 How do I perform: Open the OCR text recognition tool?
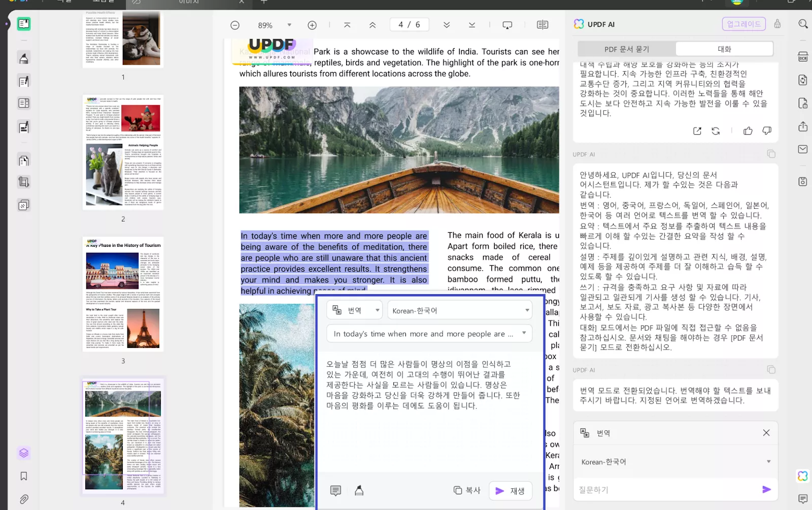(x=803, y=57)
